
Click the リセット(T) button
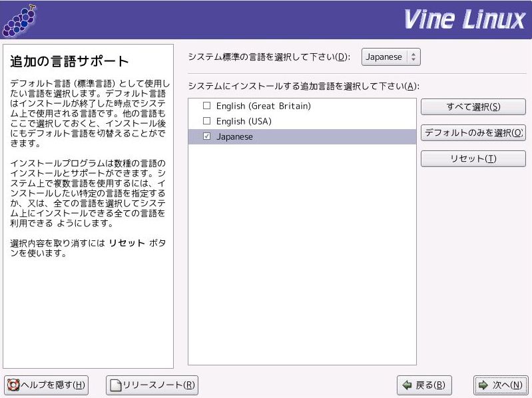(473, 158)
